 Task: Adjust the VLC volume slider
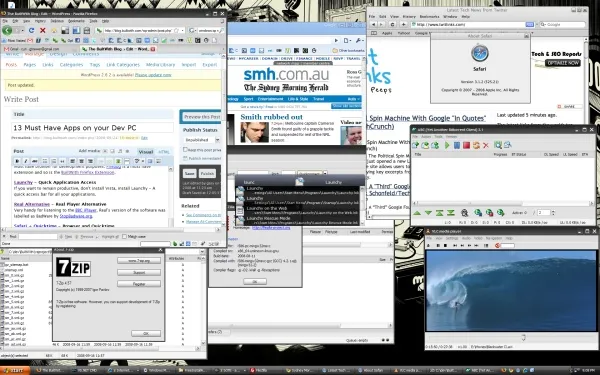(507, 245)
